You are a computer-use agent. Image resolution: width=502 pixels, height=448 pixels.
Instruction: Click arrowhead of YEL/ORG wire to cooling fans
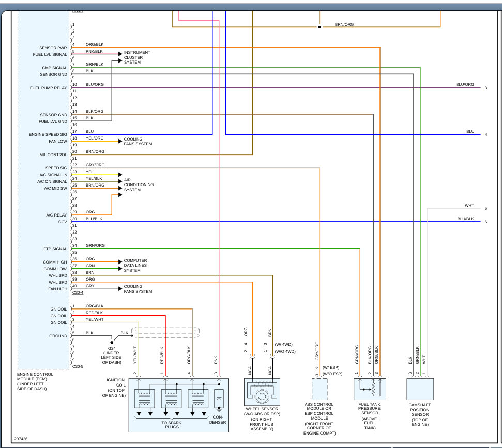point(120,141)
